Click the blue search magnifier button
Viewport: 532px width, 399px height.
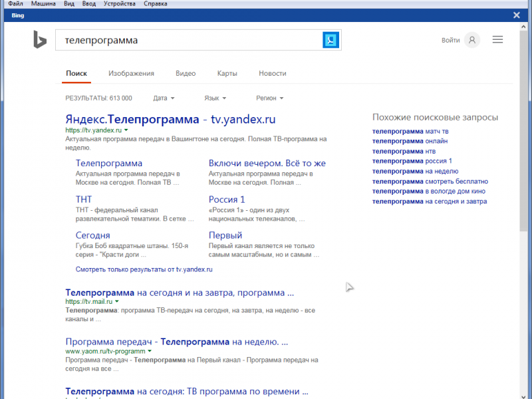point(331,40)
